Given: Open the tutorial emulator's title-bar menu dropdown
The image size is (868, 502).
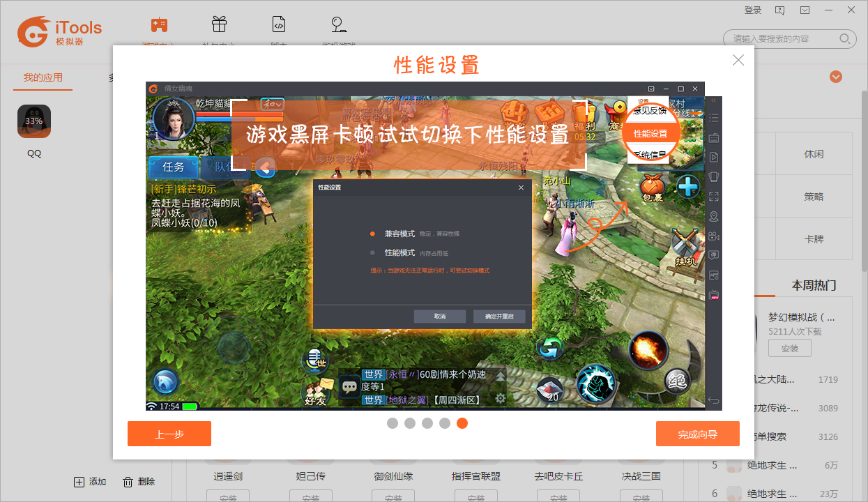Looking at the screenshot, I should coord(650,89).
